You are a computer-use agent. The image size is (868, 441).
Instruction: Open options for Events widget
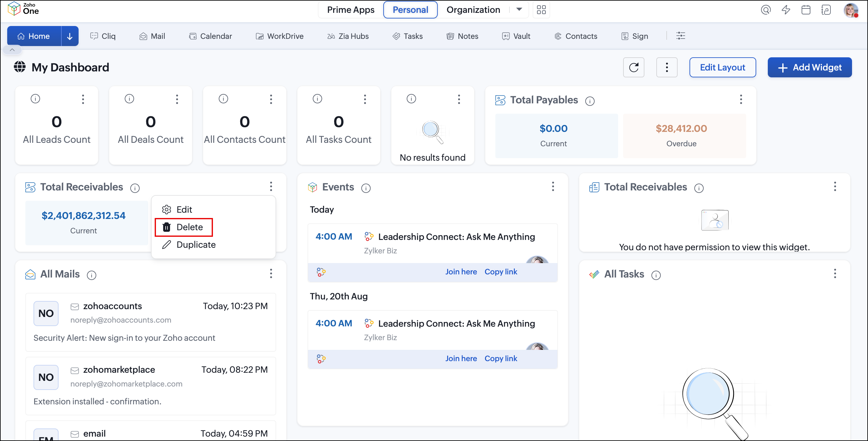click(553, 186)
